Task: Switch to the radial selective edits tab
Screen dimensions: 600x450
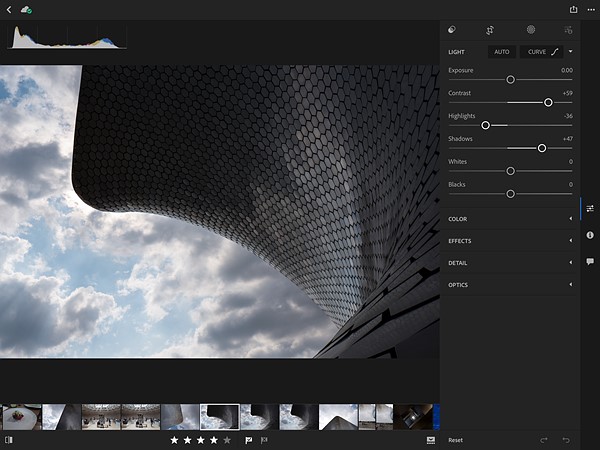Action: pos(531,30)
